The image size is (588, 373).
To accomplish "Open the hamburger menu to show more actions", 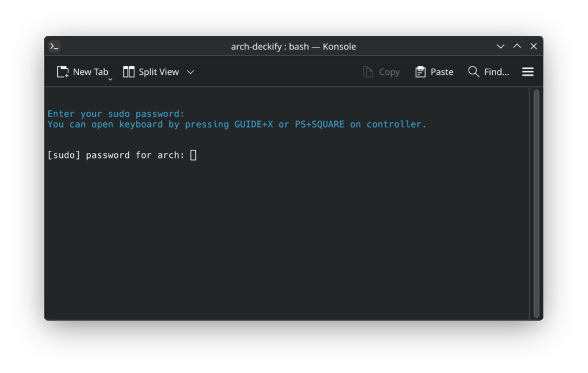I will coord(527,72).
